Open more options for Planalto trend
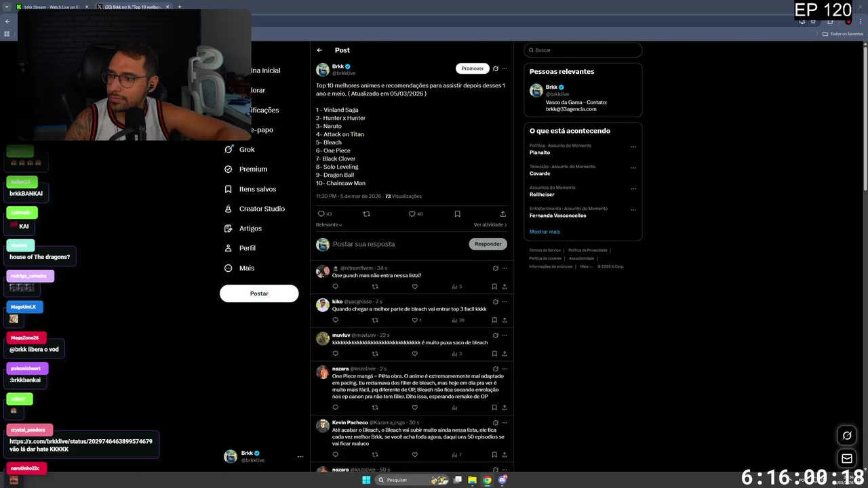The width and height of the screenshot is (868, 488). (633, 146)
